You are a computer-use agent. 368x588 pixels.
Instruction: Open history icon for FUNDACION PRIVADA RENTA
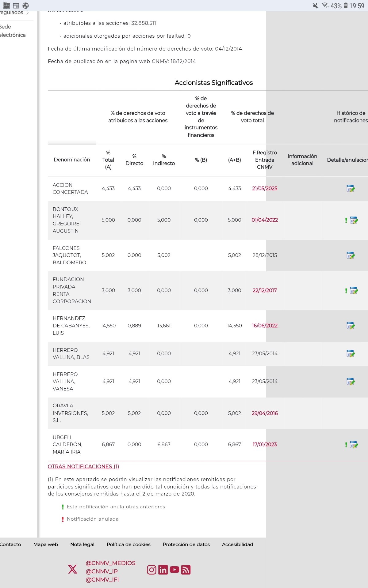[354, 291]
